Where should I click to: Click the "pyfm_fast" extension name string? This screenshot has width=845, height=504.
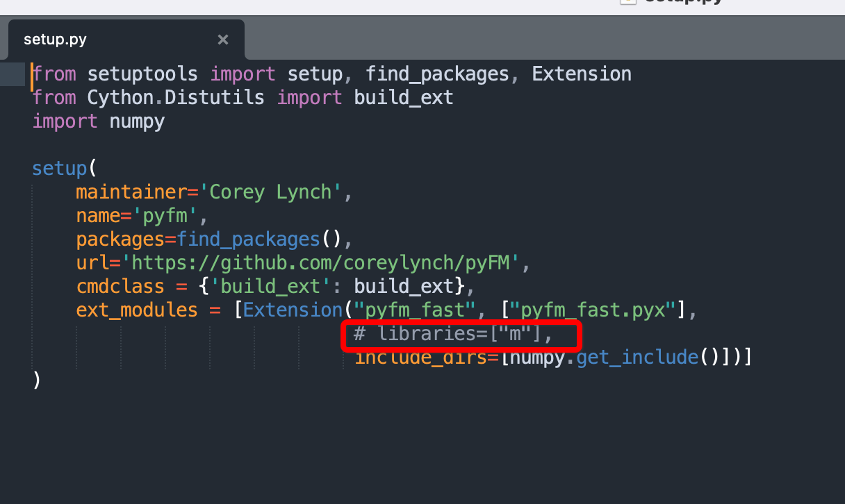[x=415, y=310]
